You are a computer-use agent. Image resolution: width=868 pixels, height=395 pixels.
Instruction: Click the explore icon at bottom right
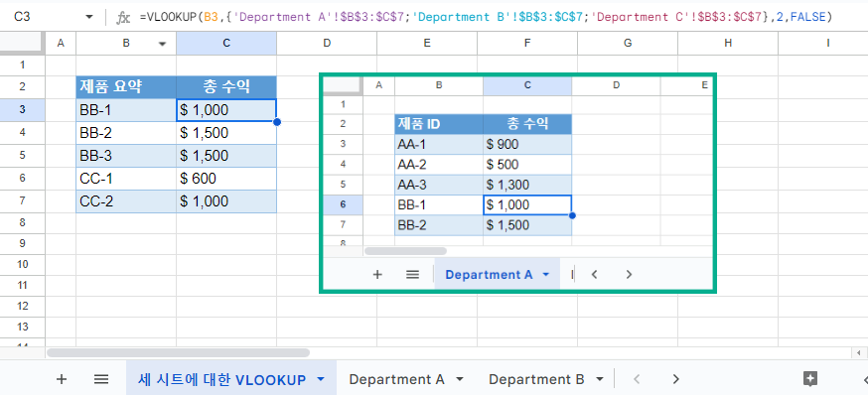[x=809, y=379]
